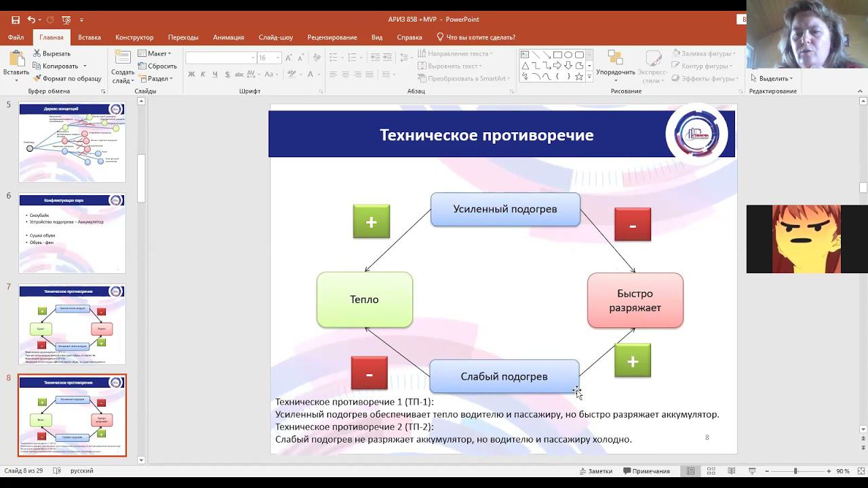Switch to normal view in the status bar
Screen dimensions: 868x488
(690, 471)
